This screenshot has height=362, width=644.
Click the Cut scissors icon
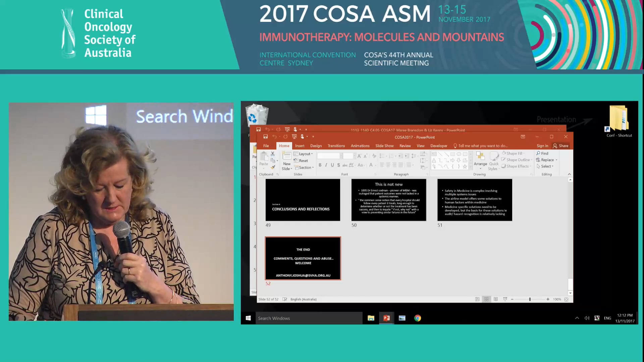click(x=273, y=154)
